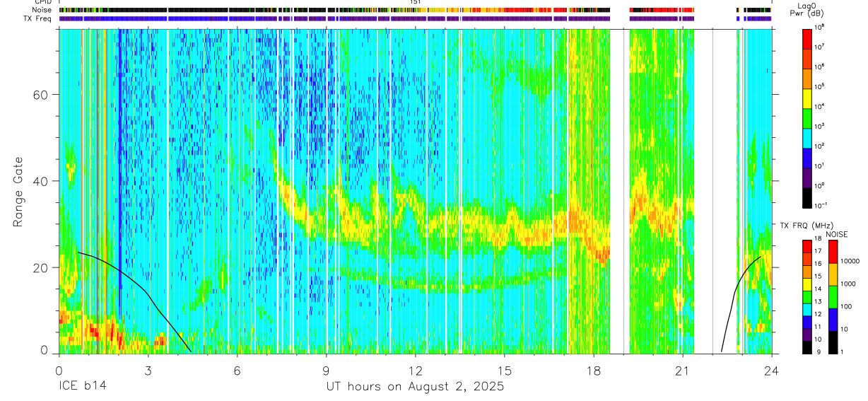Click the x-axis tick label '3'

[147, 369]
